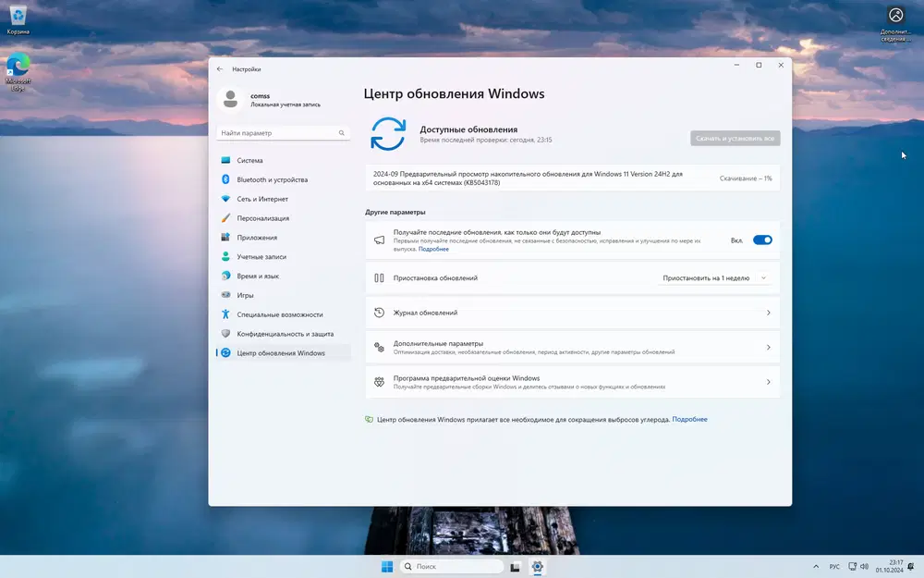Select Система in settings sidebar
The image size is (924, 578).
click(x=284, y=160)
